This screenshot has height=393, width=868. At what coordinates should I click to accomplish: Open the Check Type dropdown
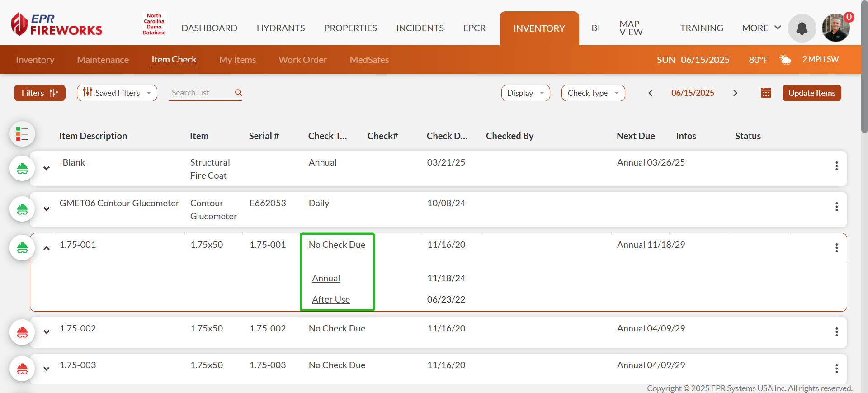[x=593, y=93]
